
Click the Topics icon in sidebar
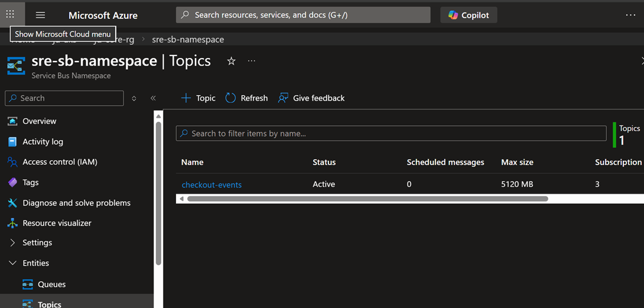pos(28,304)
